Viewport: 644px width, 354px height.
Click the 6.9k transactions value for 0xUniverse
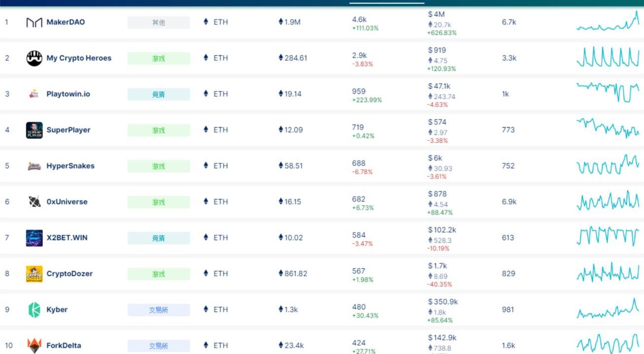509,202
